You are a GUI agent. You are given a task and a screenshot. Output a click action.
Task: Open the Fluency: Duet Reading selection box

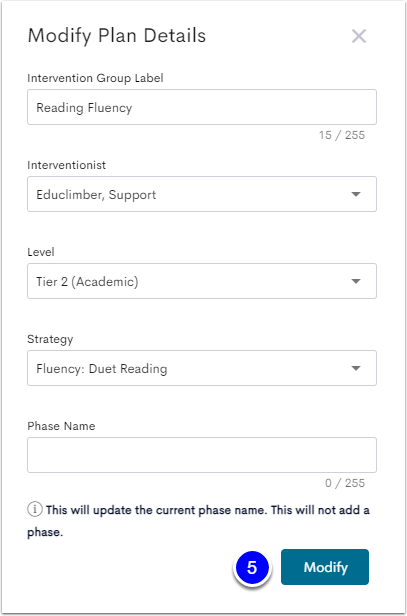coord(202,368)
